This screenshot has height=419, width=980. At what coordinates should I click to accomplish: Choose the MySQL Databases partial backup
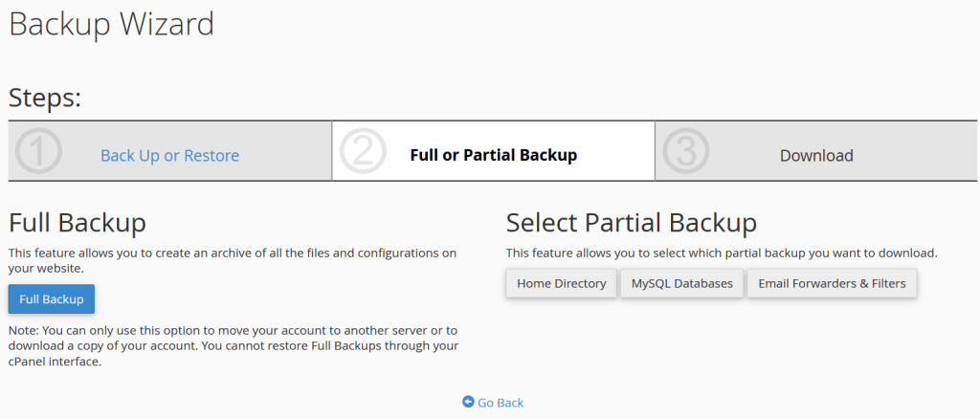681,283
